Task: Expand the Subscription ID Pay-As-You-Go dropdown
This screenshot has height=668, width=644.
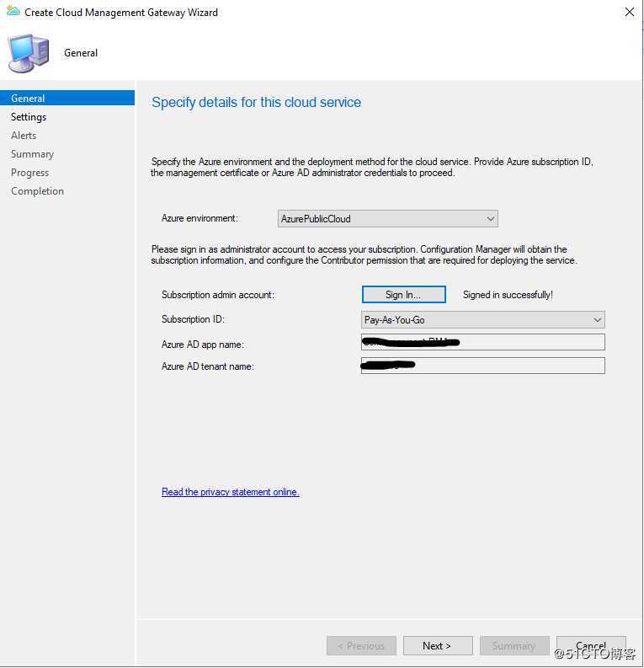Action: (482, 319)
